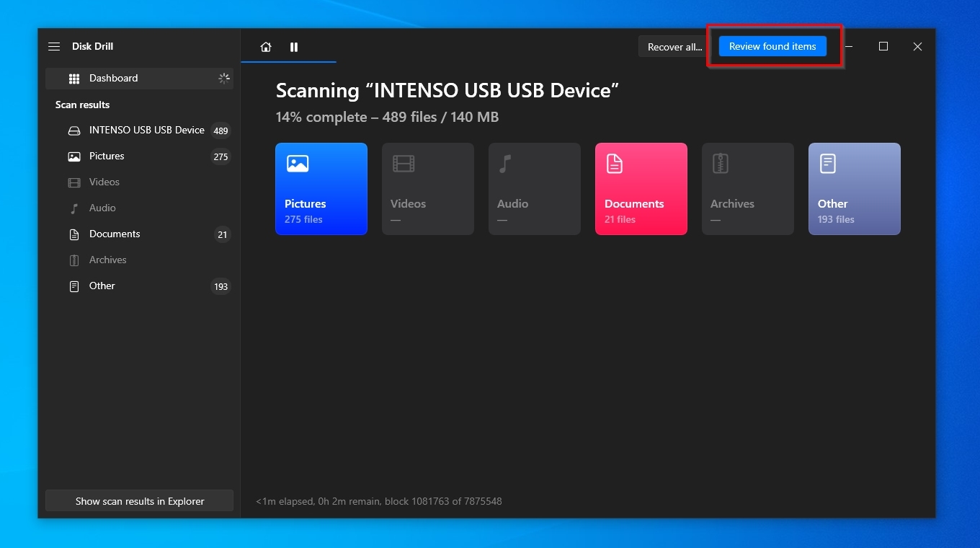Open Other in scan results
The height and width of the screenshot is (548, 980).
[139, 286]
